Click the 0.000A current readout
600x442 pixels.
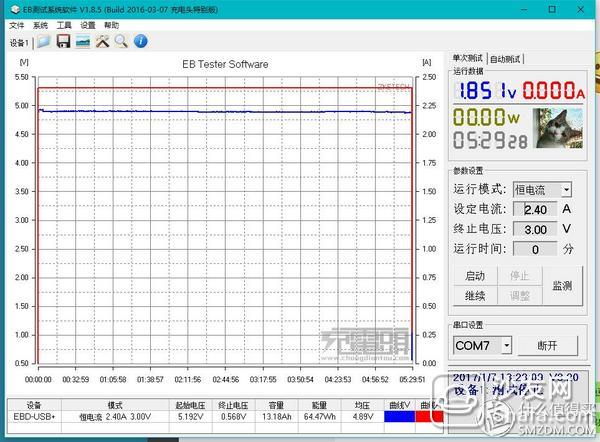coord(554,91)
